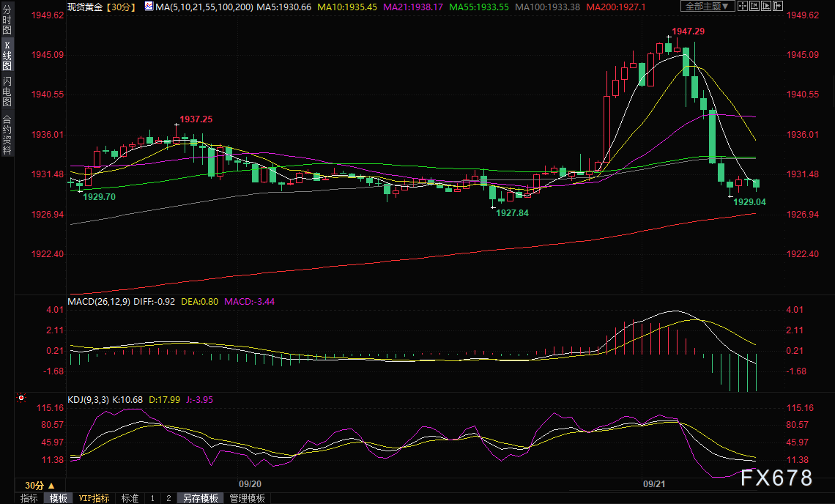The width and height of the screenshot is (835, 504).
Task: Open the VIP指标 tab
Action: point(94,498)
